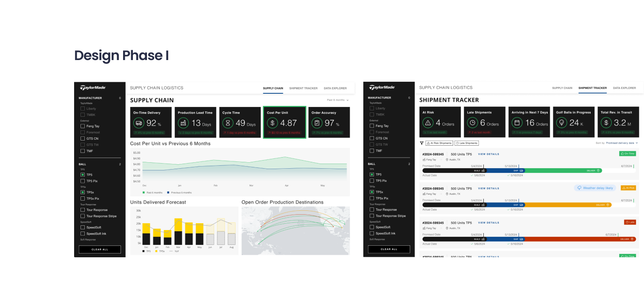The width and height of the screenshot is (644, 302).
Task: Click the calendar icon on Arriving in Next 7 Days card
Action: [517, 123]
